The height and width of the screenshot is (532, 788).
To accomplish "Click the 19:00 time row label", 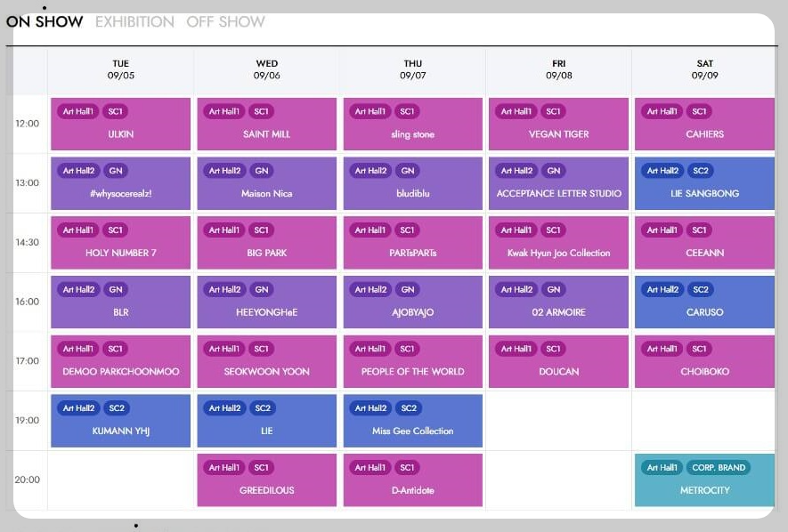I will coord(27,421).
